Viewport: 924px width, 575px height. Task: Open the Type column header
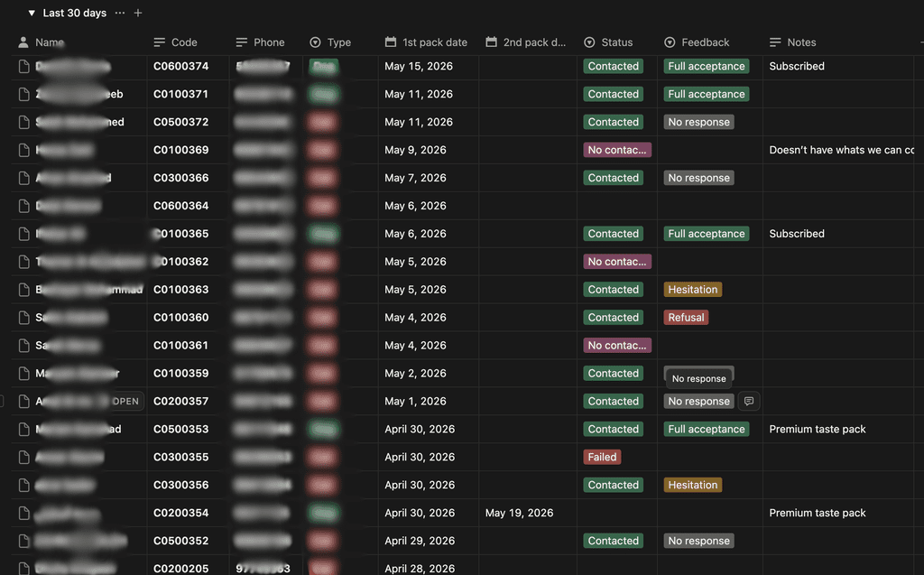[x=330, y=42]
